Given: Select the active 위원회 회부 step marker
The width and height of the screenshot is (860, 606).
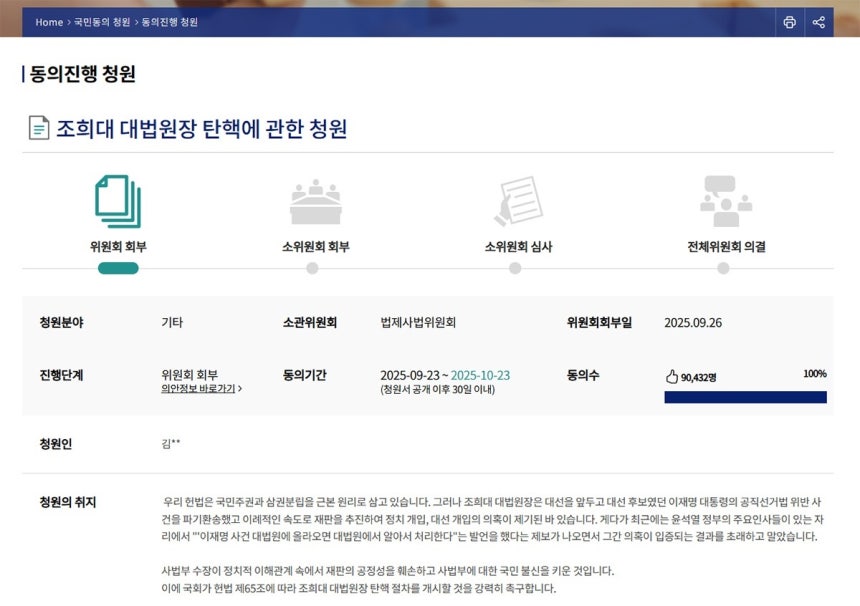Looking at the screenshot, I should point(118,268).
